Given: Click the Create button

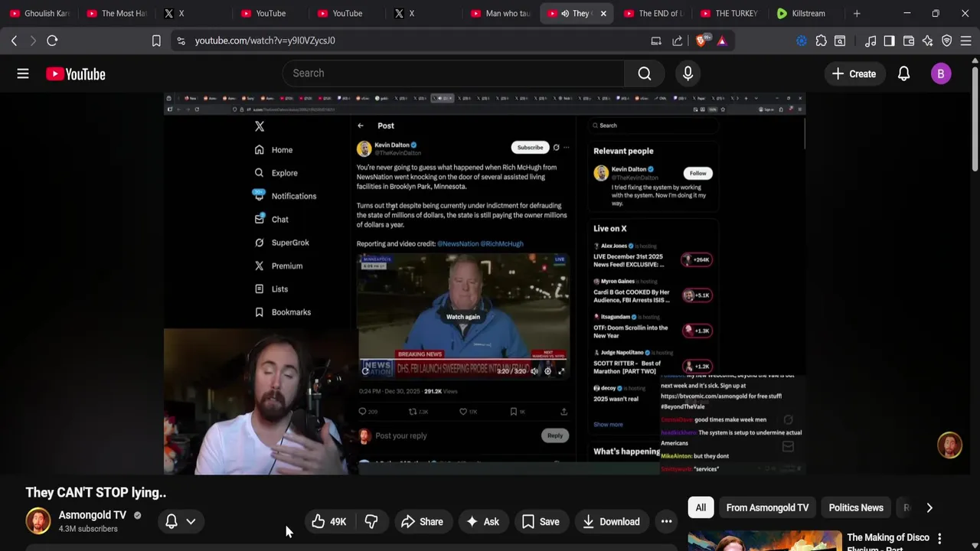Looking at the screenshot, I should click(x=854, y=73).
